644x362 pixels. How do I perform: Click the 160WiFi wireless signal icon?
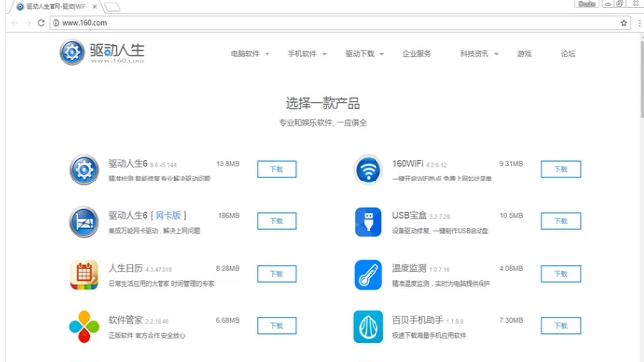(368, 170)
